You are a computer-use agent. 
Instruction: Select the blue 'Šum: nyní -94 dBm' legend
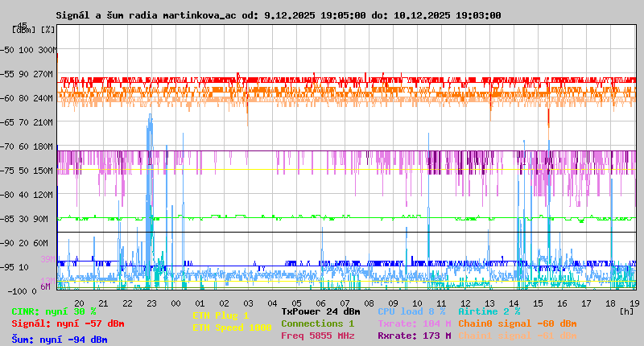coord(60,340)
